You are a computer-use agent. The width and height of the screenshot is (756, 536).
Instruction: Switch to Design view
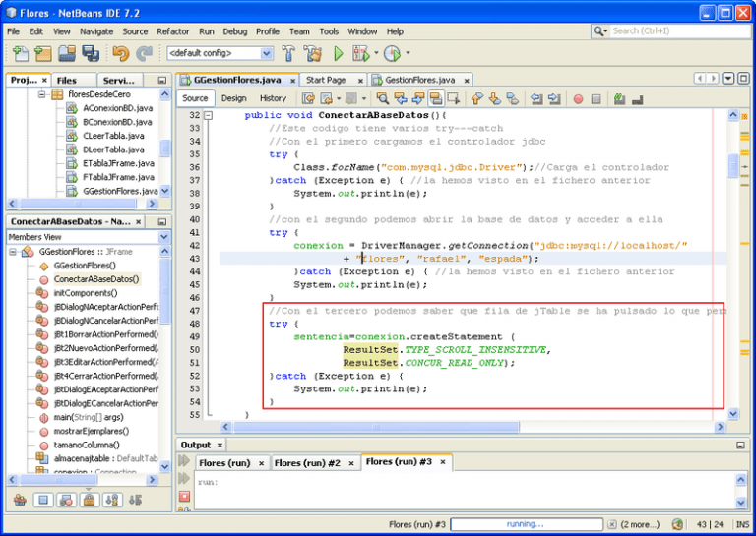coord(234,98)
